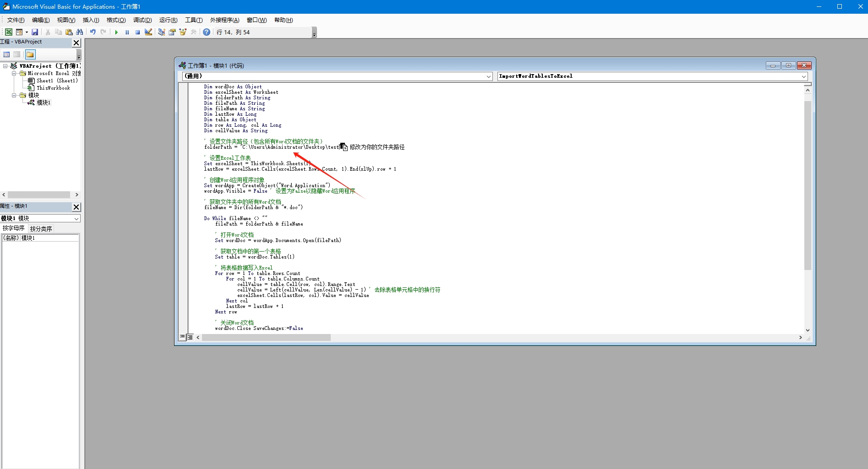868x469 pixels.
Task: Save the workbook with the floppy icon
Action: 34,32
